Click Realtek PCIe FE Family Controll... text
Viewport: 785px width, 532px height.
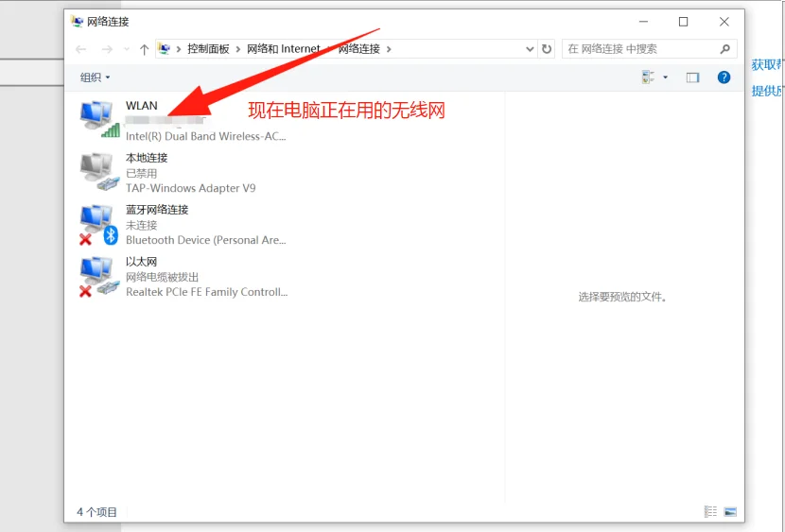click(207, 292)
